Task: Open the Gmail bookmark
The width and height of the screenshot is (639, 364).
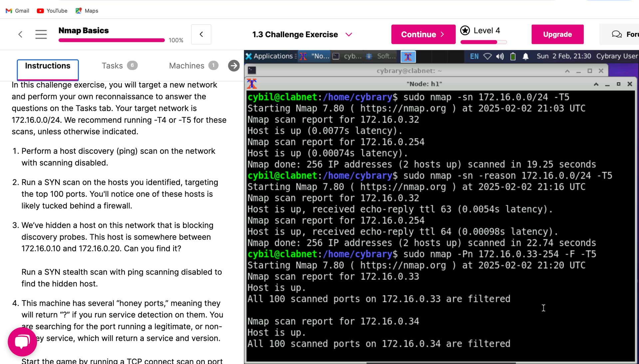Action: pyautogui.click(x=18, y=11)
